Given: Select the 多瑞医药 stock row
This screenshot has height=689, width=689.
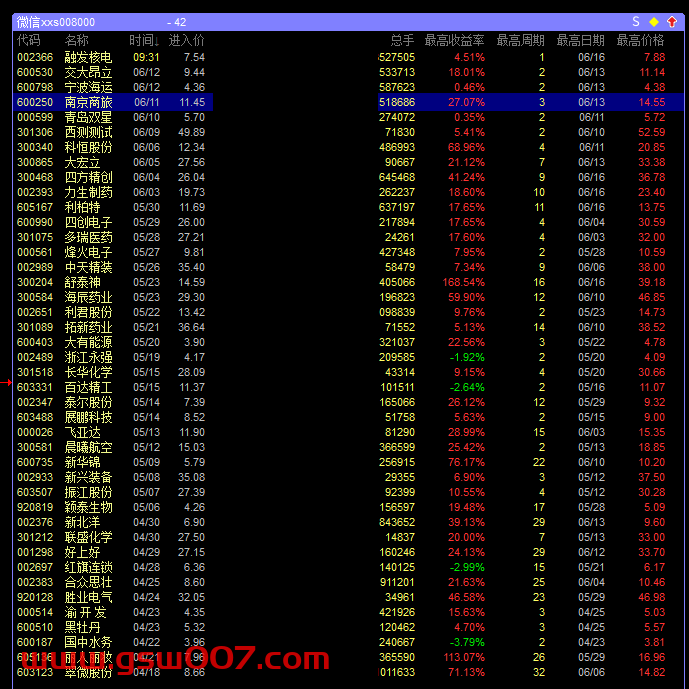Looking at the screenshot, I should tap(348, 237).
